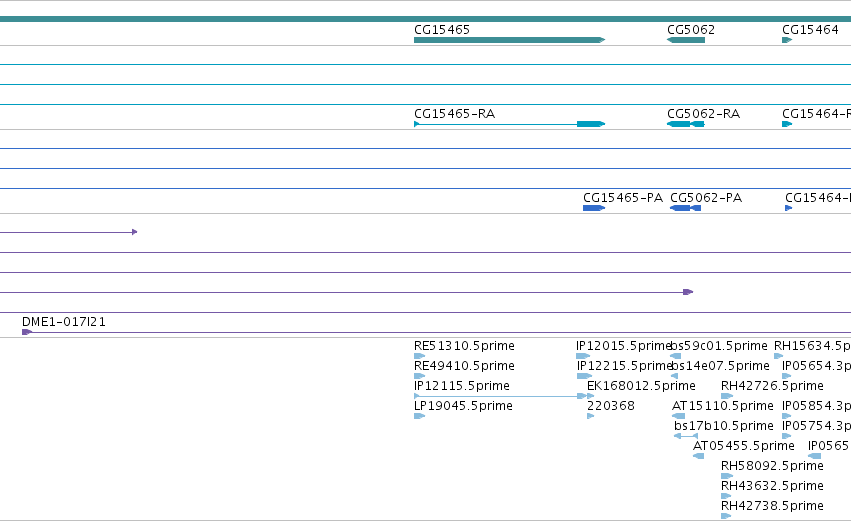The width and height of the screenshot is (851, 521).
Task: Click the LP19045.5prime EST label
Action: point(463,406)
